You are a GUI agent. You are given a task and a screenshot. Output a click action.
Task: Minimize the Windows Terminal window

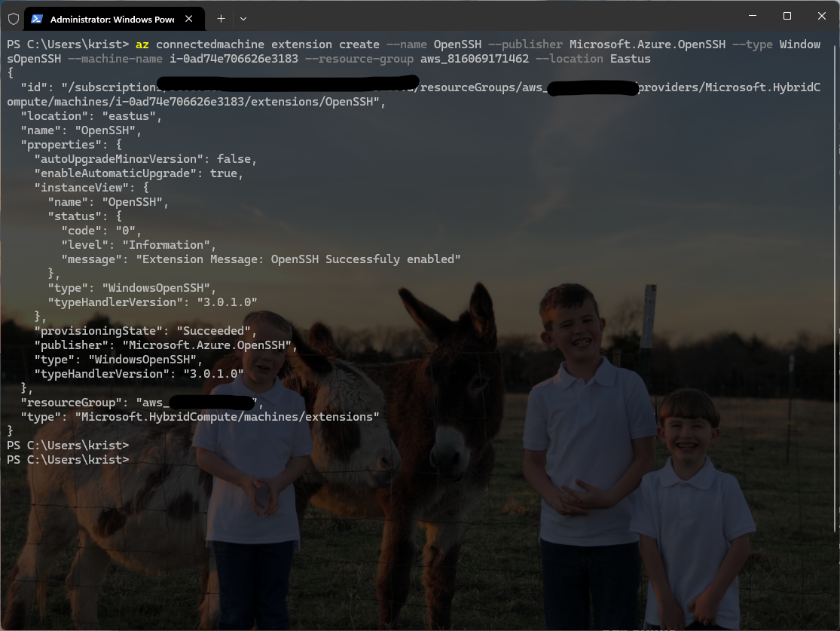[752, 17]
